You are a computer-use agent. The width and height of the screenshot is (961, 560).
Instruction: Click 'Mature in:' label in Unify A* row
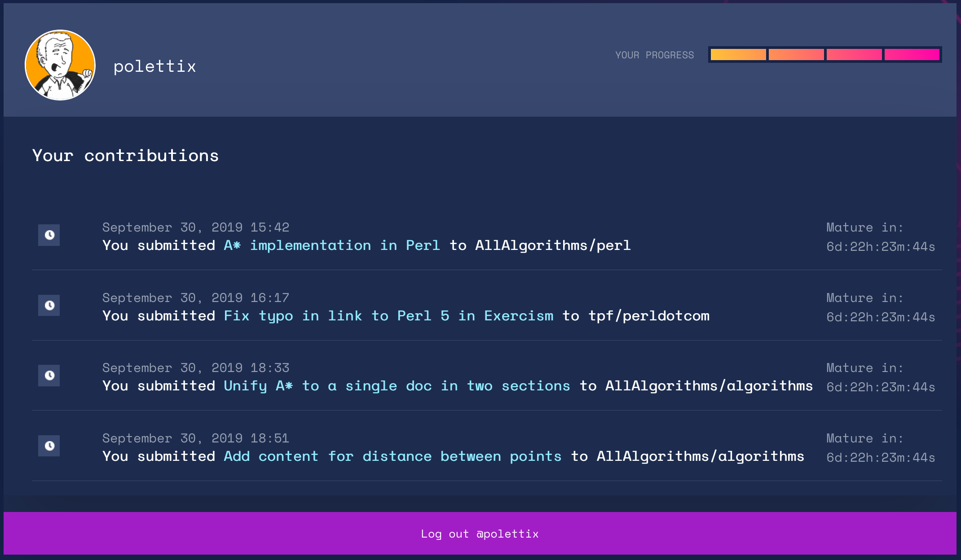(865, 368)
